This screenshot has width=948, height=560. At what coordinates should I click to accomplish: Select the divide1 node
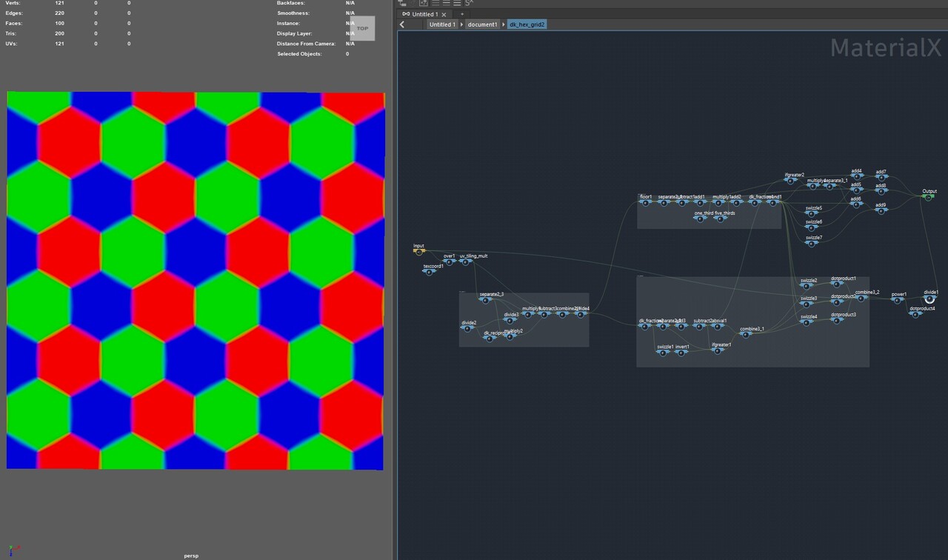[x=930, y=298]
